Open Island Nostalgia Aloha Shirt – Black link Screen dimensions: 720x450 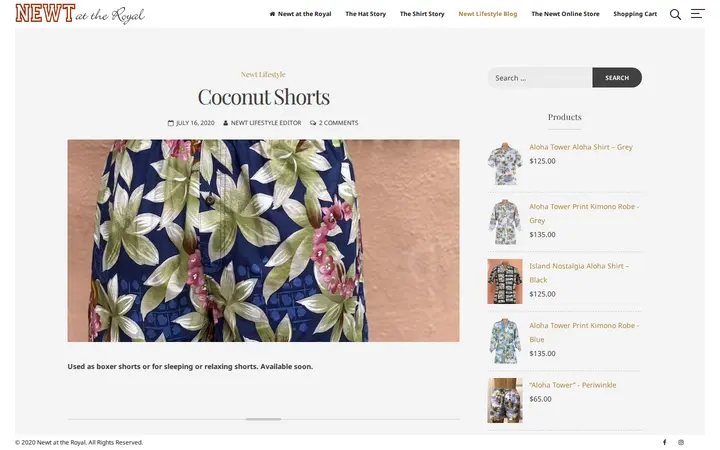[x=579, y=273]
